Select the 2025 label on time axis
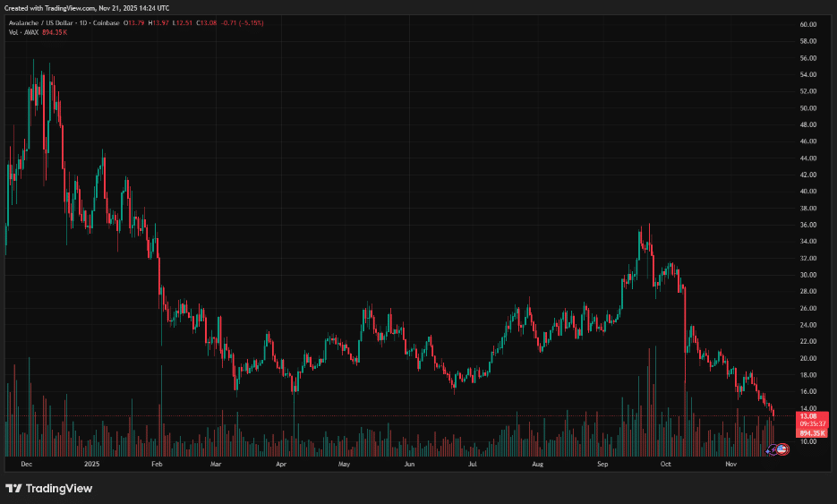Image resolution: width=837 pixels, height=504 pixels. tap(91, 465)
